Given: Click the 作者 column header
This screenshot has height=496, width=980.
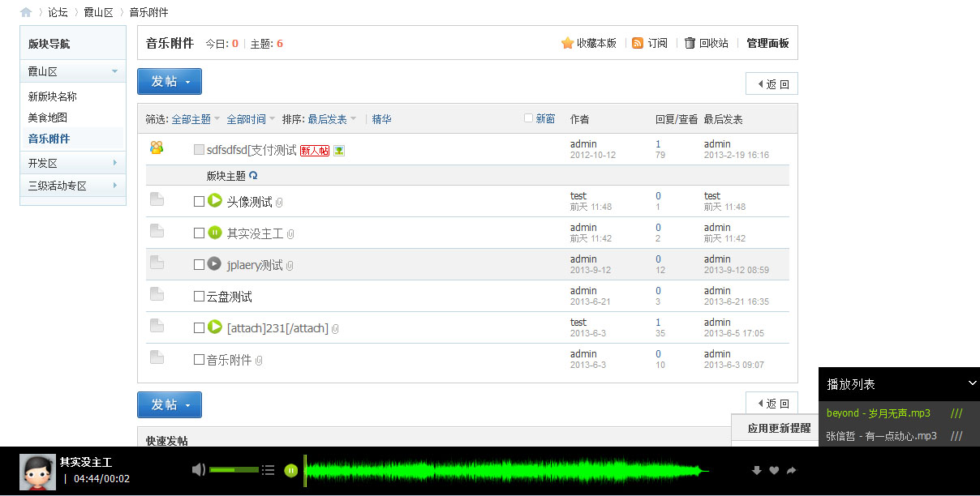Looking at the screenshot, I should tap(580, 119).
